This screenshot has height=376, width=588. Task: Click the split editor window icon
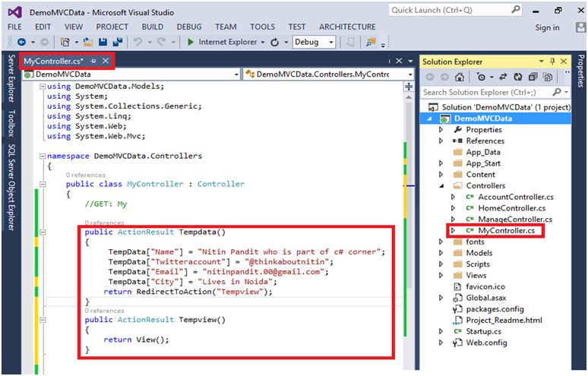pyautogui.click(x=409, y=87)
